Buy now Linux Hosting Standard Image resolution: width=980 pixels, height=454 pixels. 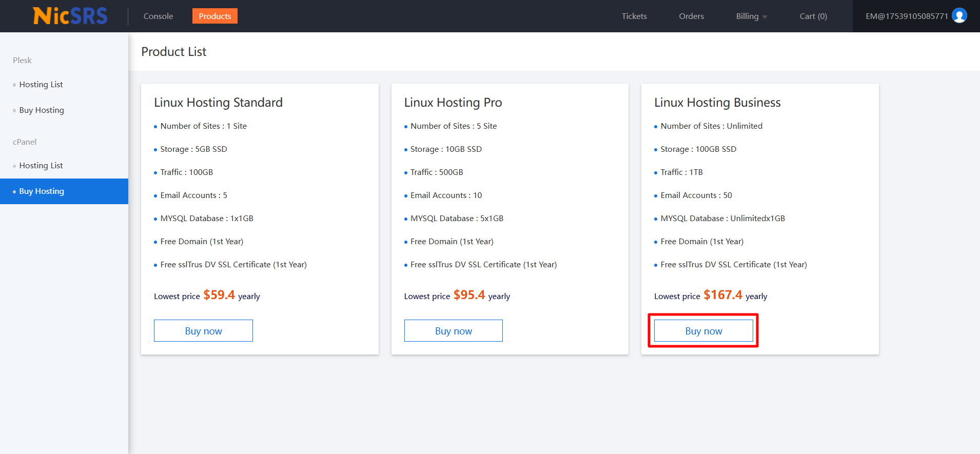(x=203, y=331)
